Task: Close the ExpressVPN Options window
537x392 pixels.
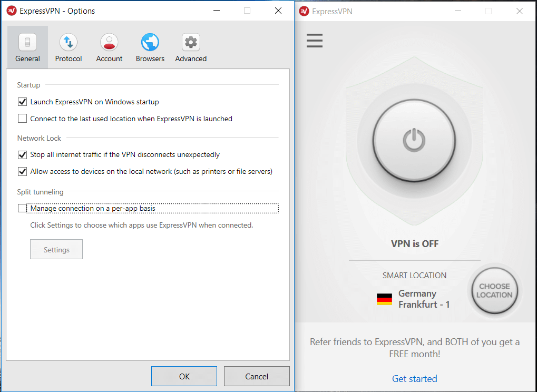Action: click(278, 11)
